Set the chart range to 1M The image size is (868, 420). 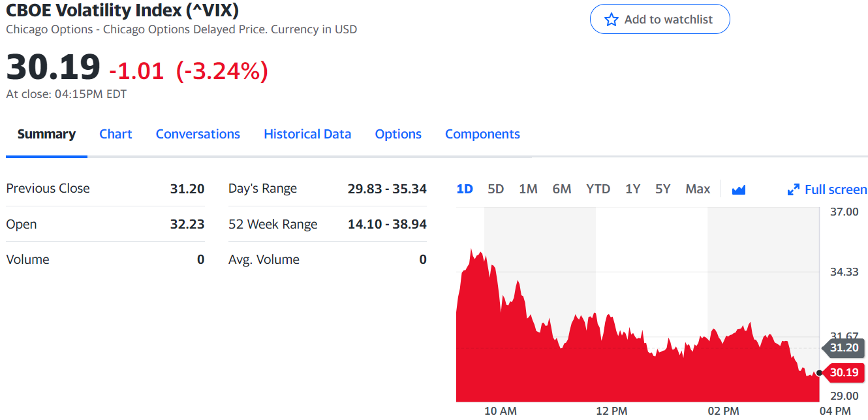click(528, 189)
